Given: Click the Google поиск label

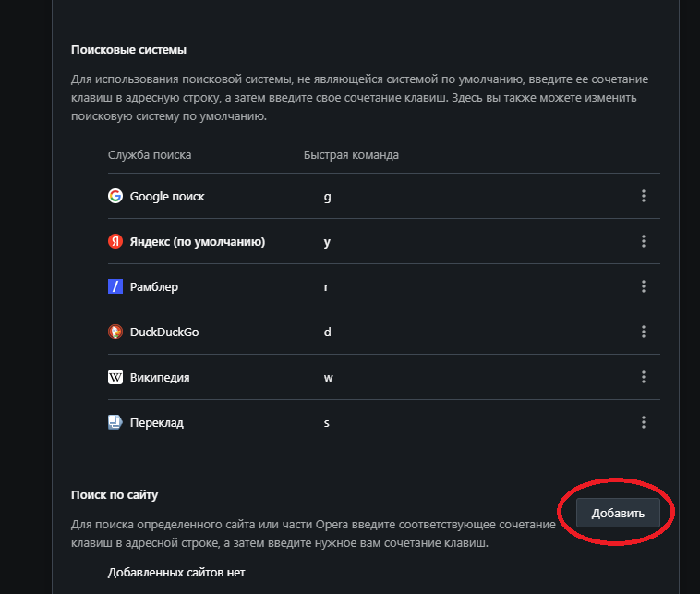Looking at the screenshot, I should point(167,197).
